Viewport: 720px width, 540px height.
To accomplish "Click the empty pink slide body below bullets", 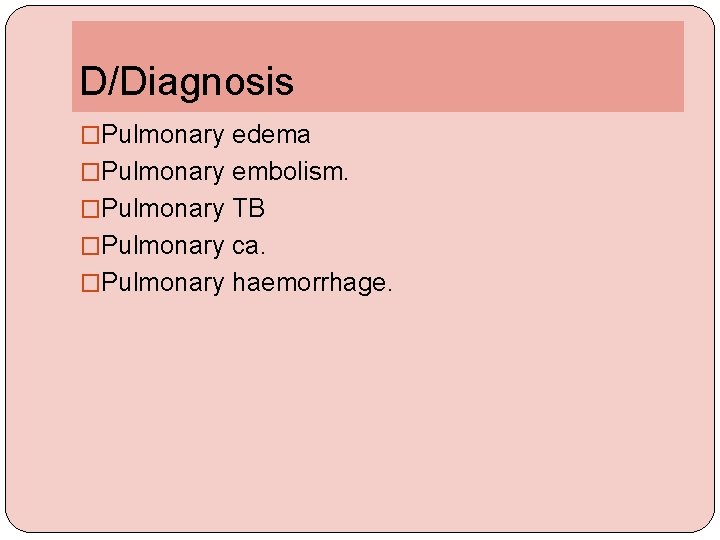I will tap(360, 410).
